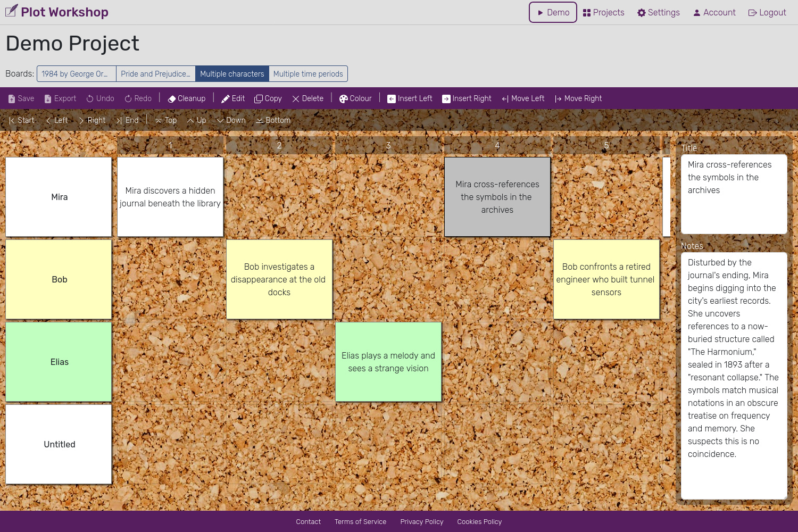The image size is (798, 532).
Task: Insert a column to the right
Action: tap(467, 98)
